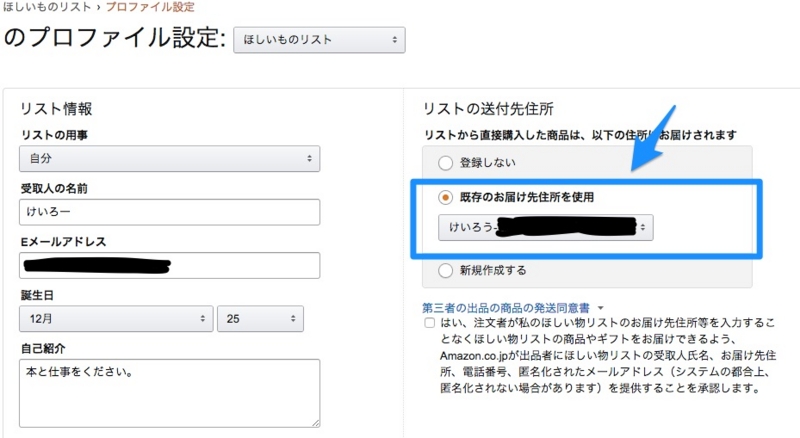This screenshot has height=438, width=800.
Task: Open the existing address dropdown starting けいろう
Action: [x=545, y=227]
